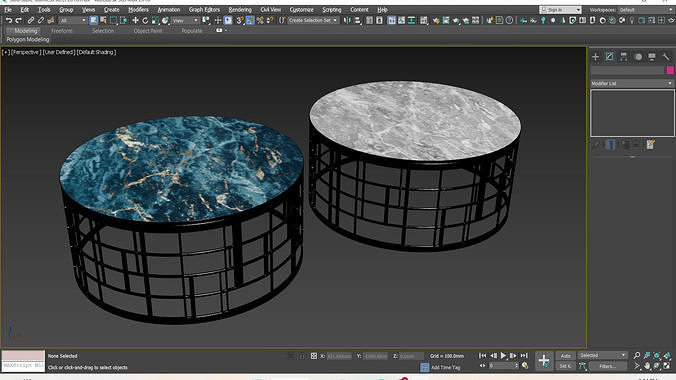Viewport: 676px width, 380px height.
Task: Select the Select and Scale tool
Action: click(x=156, y=20)
